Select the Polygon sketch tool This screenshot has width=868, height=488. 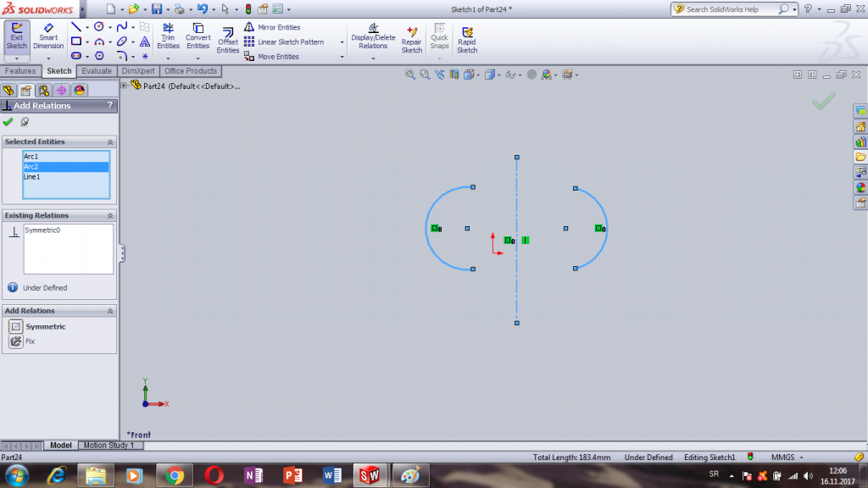(x=99, y=56)
